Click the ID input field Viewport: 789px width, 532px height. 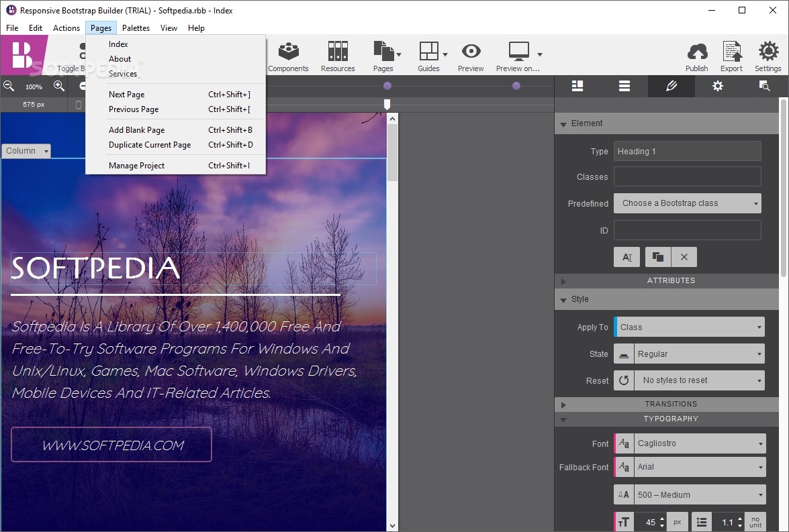(688, 230)
